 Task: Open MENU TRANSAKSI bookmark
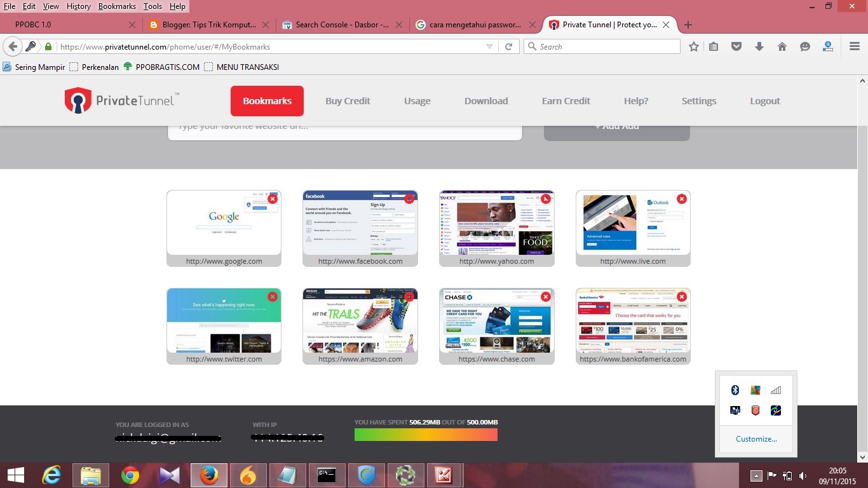[241, 67]
